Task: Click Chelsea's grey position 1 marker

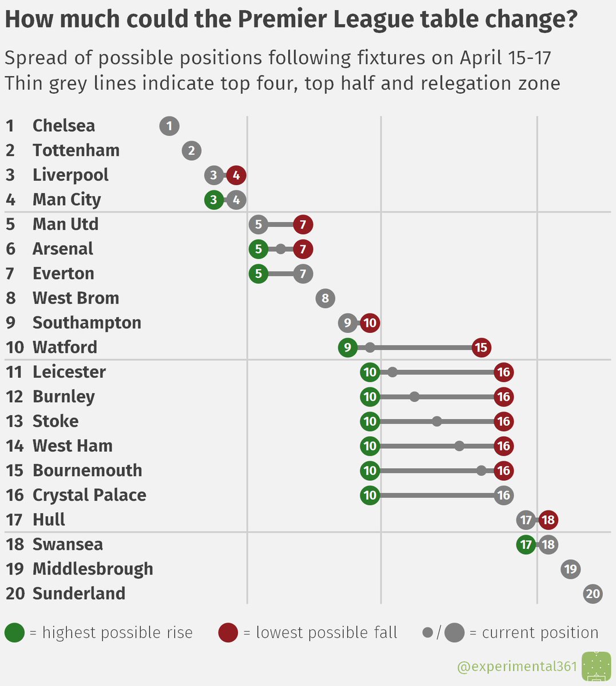Action: [169, 126]
